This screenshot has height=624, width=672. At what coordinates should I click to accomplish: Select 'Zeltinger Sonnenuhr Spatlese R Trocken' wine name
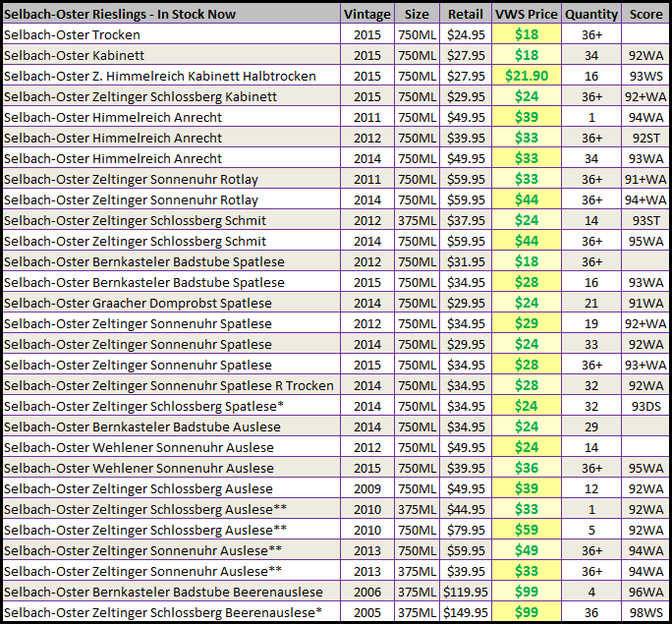coord(168,385)
